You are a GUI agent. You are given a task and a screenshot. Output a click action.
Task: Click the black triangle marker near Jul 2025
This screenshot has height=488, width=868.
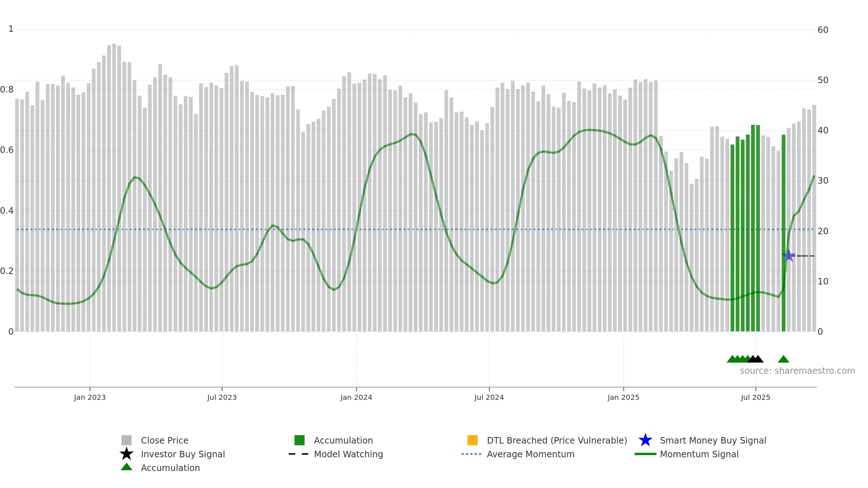coord(757,359)
